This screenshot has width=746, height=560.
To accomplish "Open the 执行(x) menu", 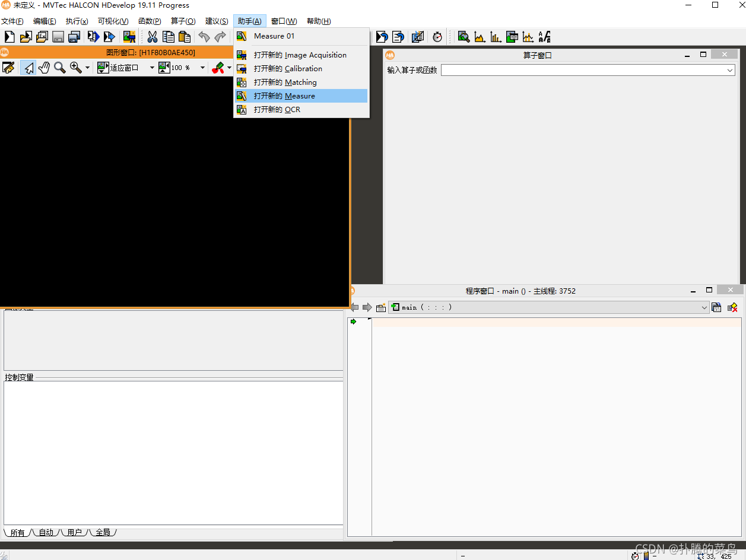I will tap(77, 21).
